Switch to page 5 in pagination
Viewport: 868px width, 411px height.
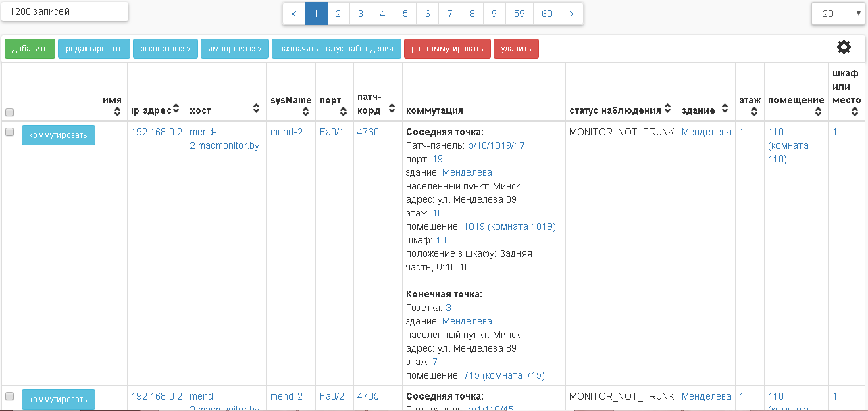[405, 14]
